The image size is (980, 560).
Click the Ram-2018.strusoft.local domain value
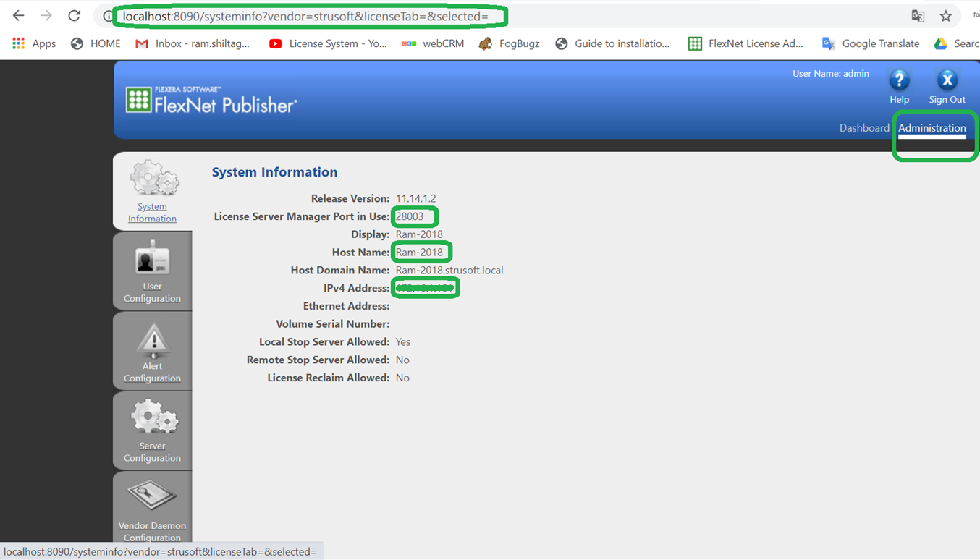pos(449,271)
